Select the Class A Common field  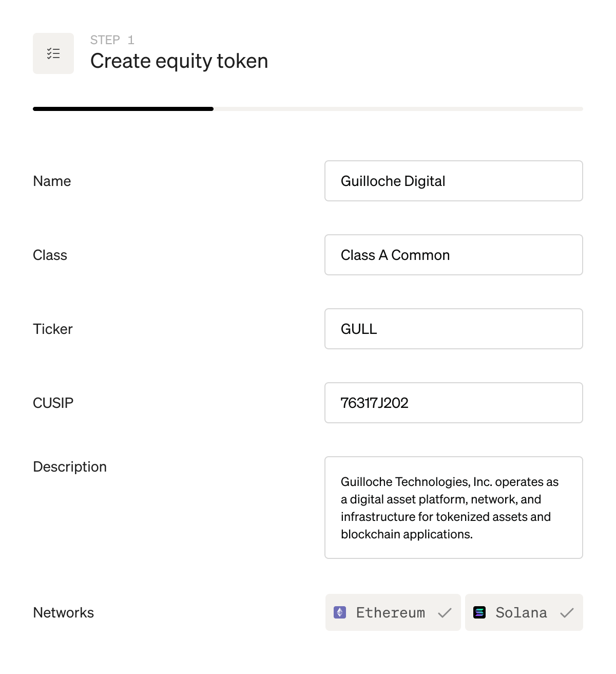click(454, 255)
